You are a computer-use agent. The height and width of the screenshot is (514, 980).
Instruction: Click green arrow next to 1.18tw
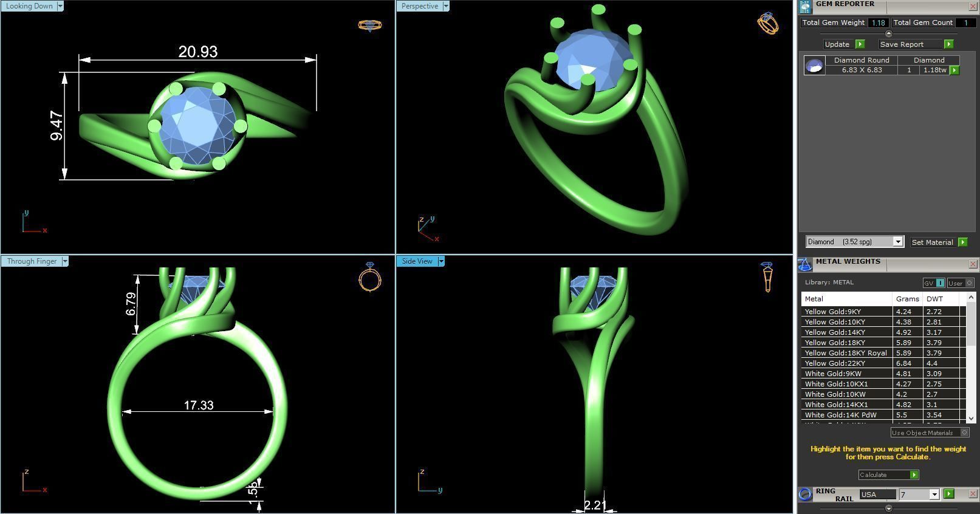pyautogui.click(x=954, y=70)
